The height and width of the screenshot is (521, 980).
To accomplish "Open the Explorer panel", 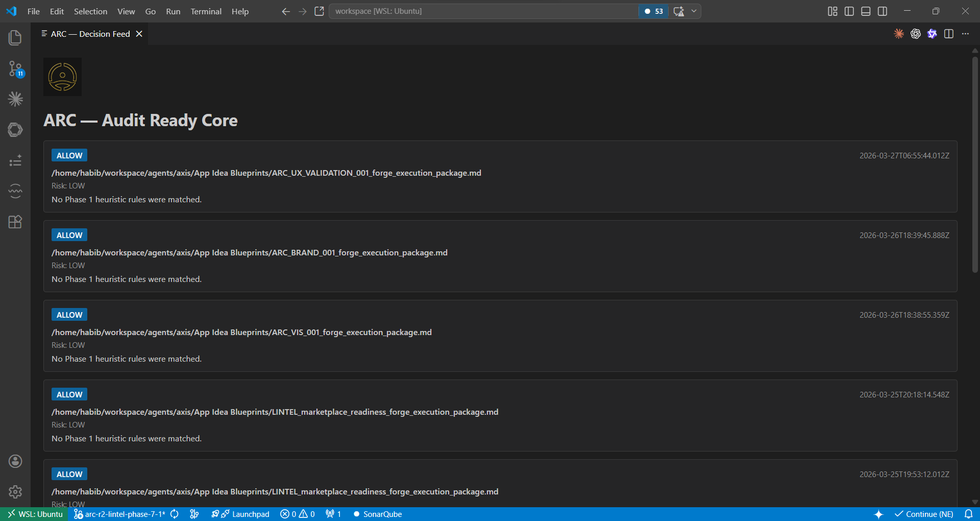I will point(15,37).
